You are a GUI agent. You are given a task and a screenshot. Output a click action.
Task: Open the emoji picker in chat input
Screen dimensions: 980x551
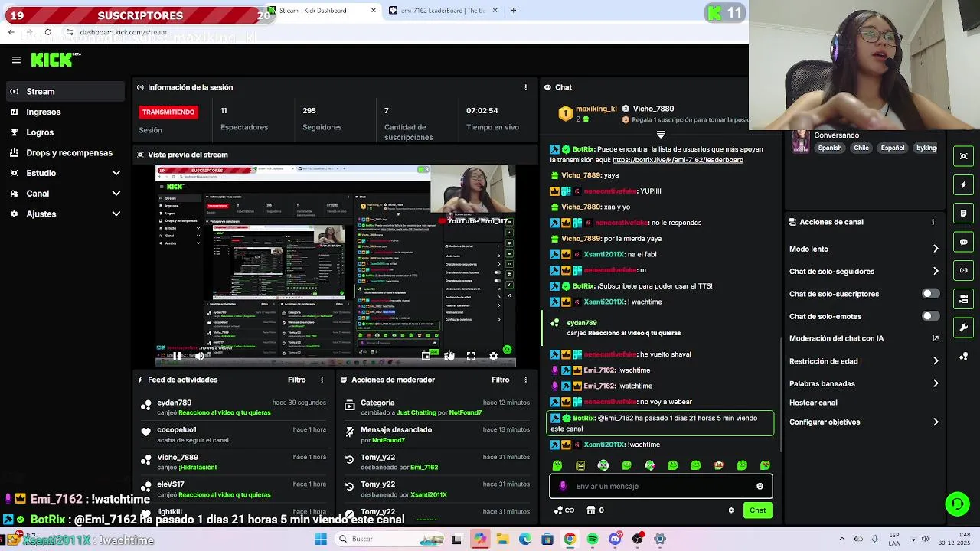(759, 486)
